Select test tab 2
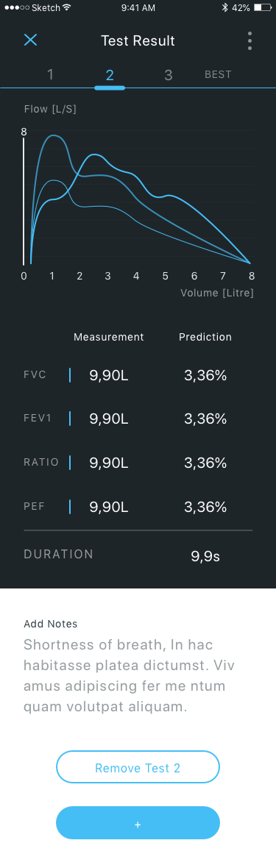The image size is (276, 868). pos(110,75)
